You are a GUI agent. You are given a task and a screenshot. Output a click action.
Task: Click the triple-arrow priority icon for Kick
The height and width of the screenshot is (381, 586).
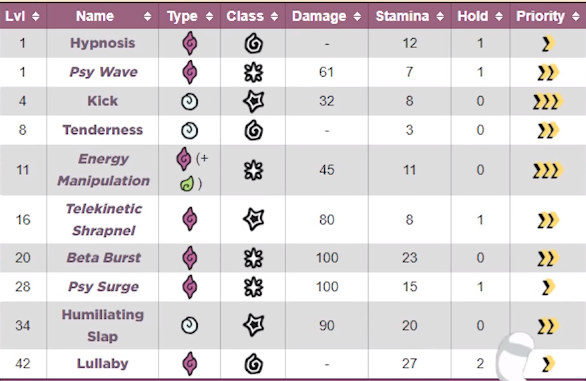coord(548,101)
